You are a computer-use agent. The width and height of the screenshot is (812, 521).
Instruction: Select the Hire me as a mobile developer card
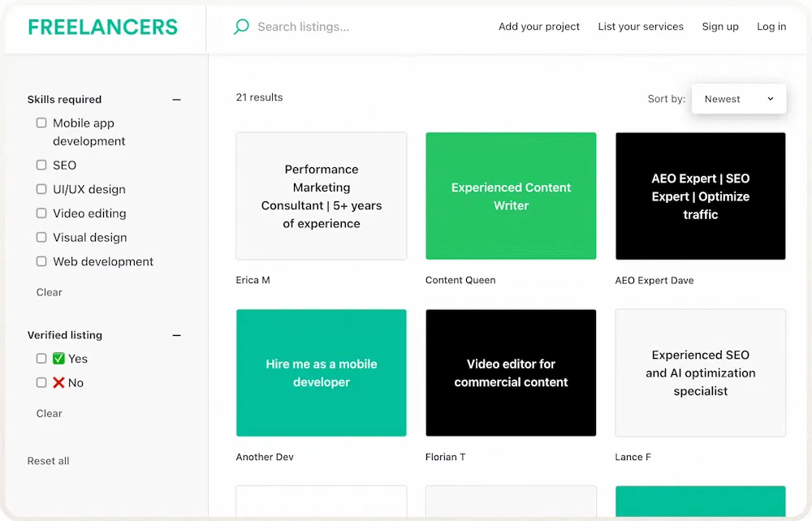(322, 372)
